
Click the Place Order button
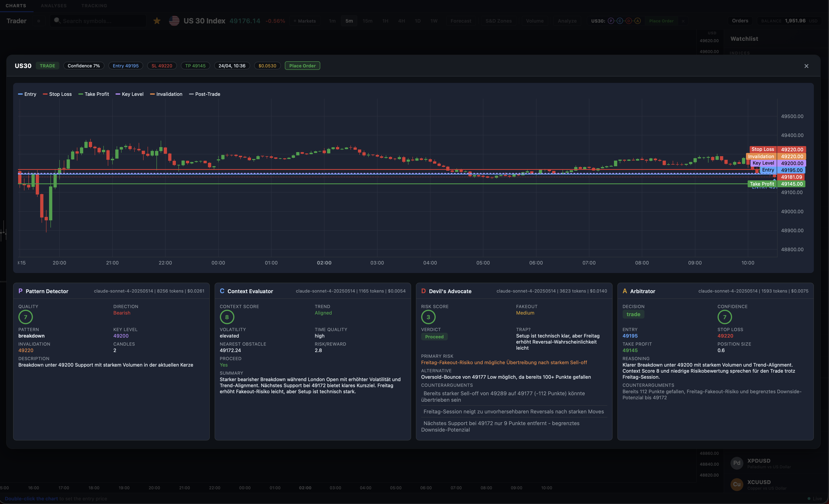point(302,66)
